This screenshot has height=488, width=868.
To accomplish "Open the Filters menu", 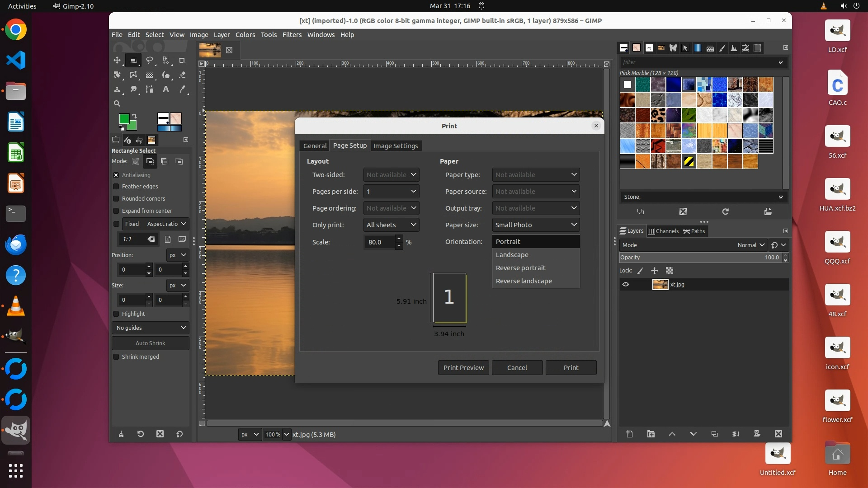I will click(x=292, y=35).
